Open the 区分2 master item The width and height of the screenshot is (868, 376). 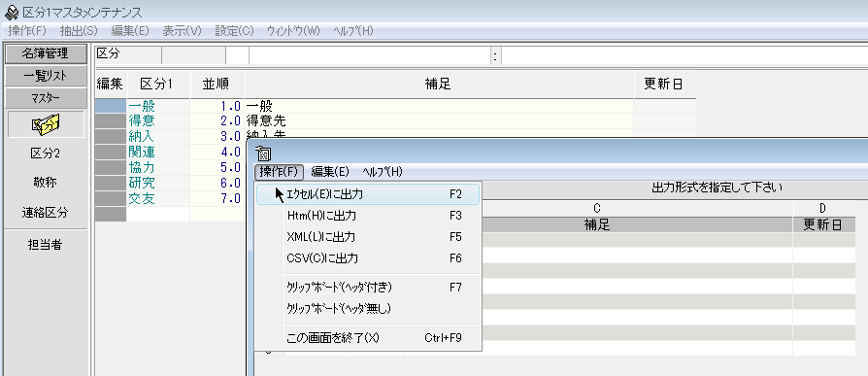pyautogui.click(x=46, y=154)
